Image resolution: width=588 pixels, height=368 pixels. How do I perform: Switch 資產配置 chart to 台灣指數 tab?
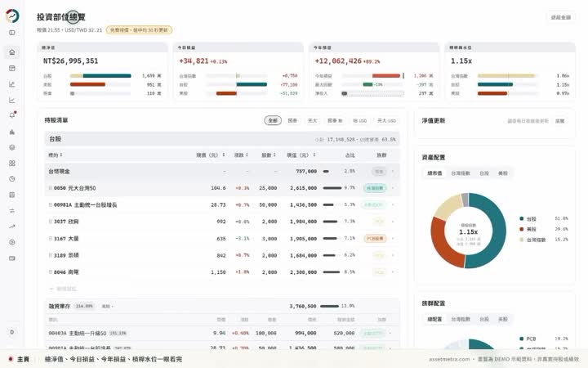click(460, 173)
